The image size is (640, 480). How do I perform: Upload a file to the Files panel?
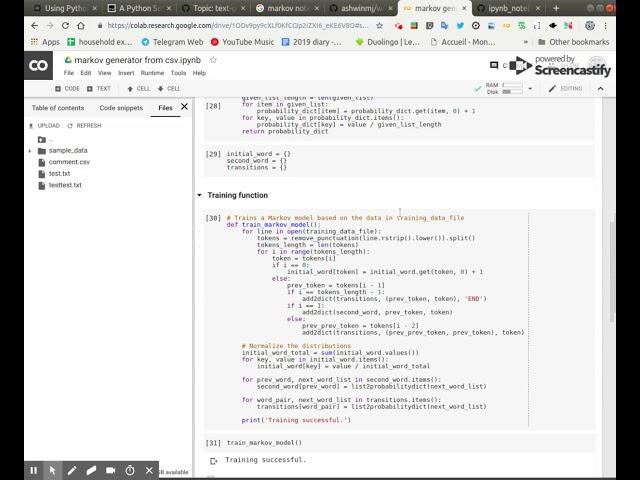pos(44,126)
